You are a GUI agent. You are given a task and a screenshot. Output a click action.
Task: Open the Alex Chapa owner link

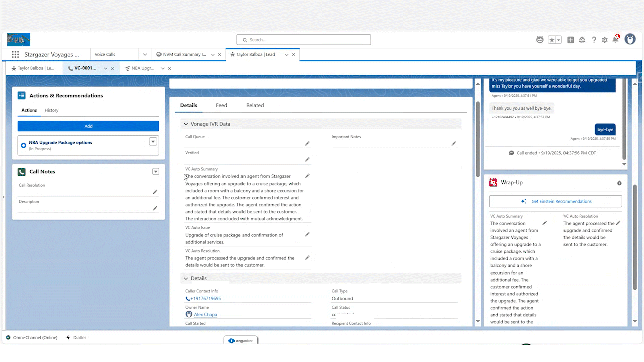205,315
